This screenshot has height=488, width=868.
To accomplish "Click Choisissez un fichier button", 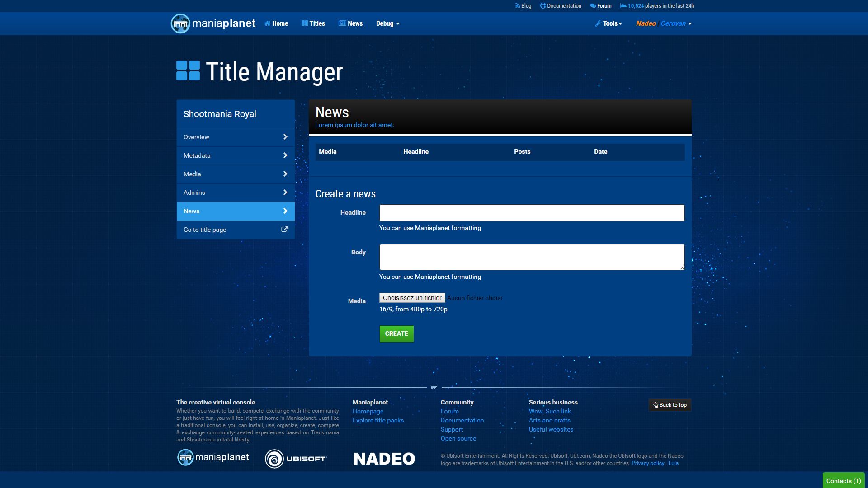I will click(x=412, y=298).
